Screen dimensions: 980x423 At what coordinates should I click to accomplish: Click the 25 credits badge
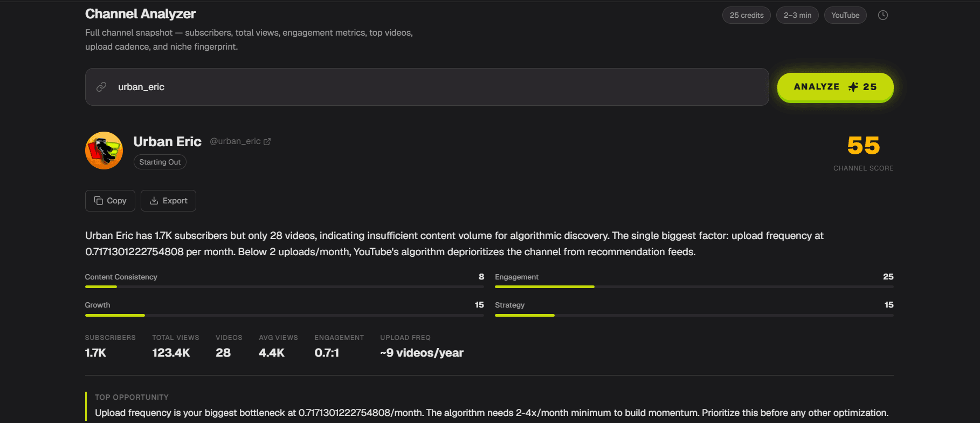[747, 15]
